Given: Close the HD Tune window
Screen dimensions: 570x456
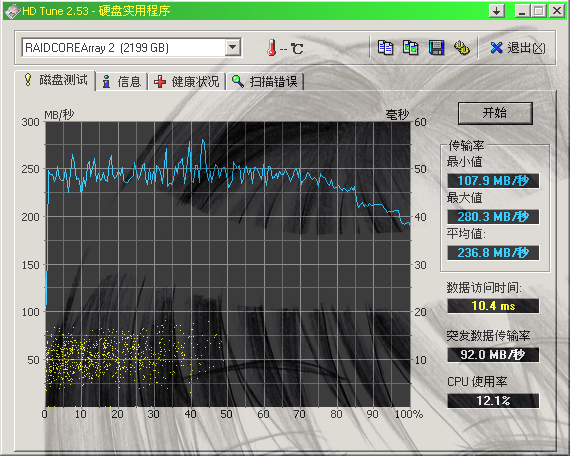Looking at the screenshot, I should click(556, 11).
